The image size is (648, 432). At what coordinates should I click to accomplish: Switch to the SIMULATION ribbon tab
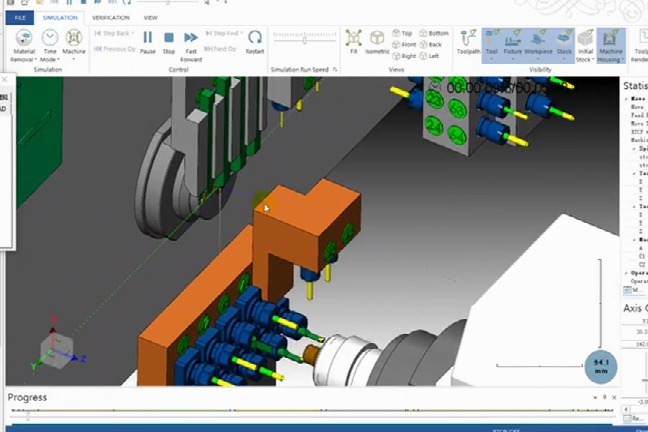coord(60,18)
